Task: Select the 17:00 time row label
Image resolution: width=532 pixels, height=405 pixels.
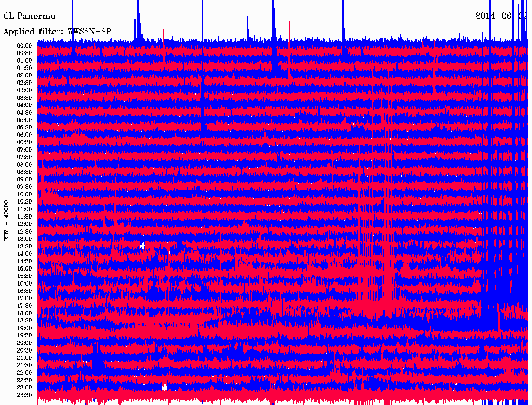Action: pyautogui.click(x=24, y=298)
